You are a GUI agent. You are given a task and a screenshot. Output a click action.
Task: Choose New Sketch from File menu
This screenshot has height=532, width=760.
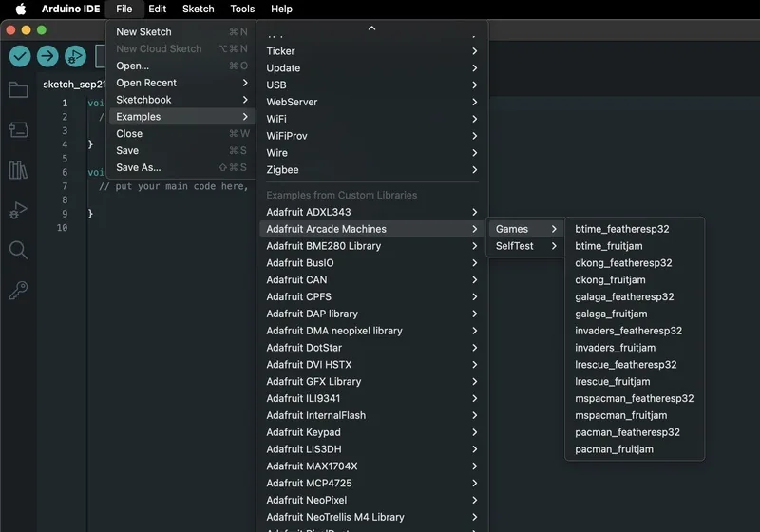pos(181,32)
